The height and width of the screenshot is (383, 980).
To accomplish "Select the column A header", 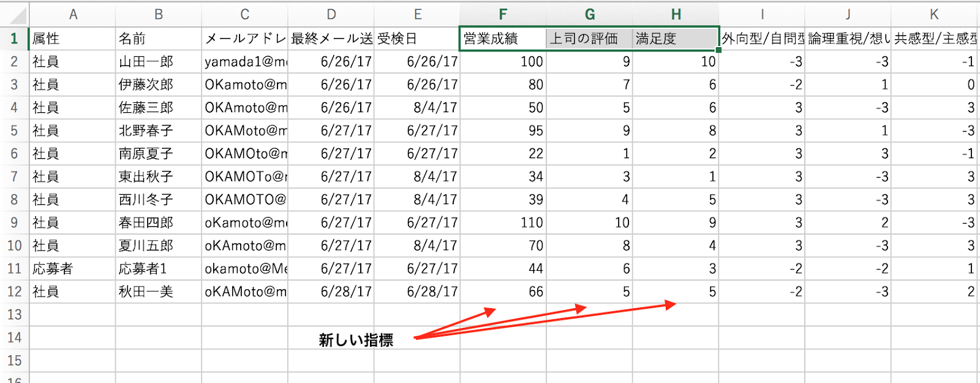I will pos(73,15).
